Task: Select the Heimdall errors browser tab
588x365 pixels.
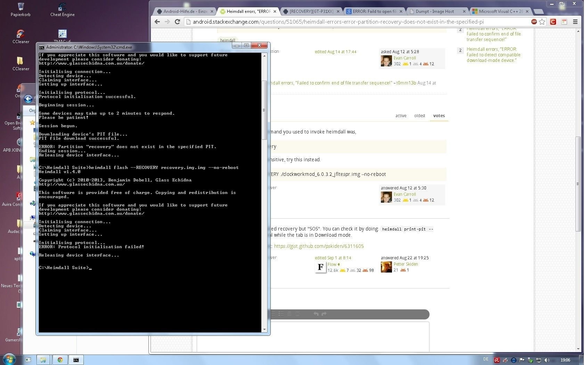Action: tap(248, 11)
